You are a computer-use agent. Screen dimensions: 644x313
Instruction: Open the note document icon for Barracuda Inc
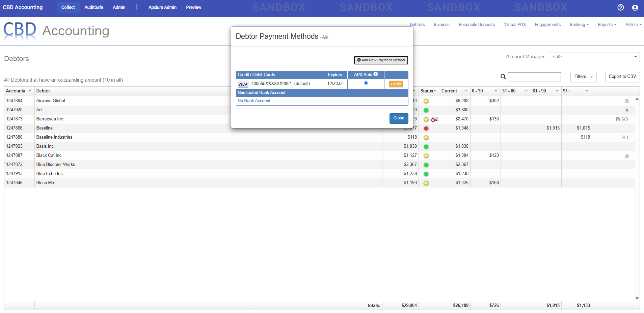(x=618, y=119)
